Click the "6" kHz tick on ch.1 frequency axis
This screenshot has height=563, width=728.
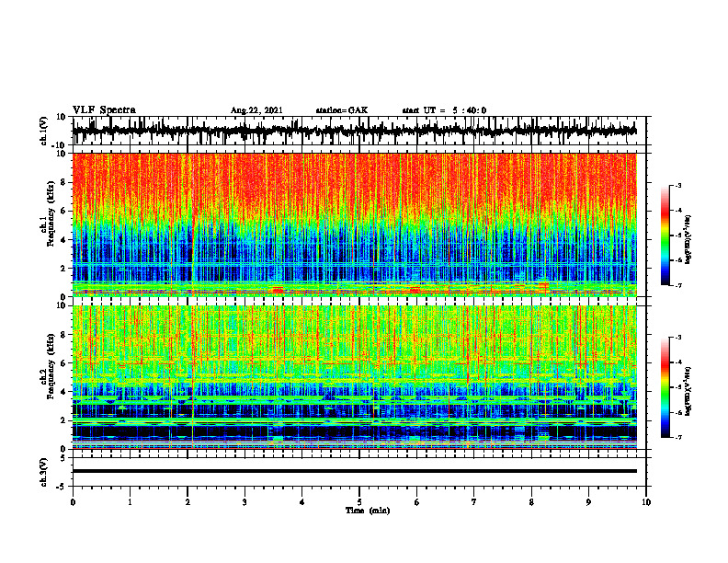pyautogui.click(x=63, y=212)
